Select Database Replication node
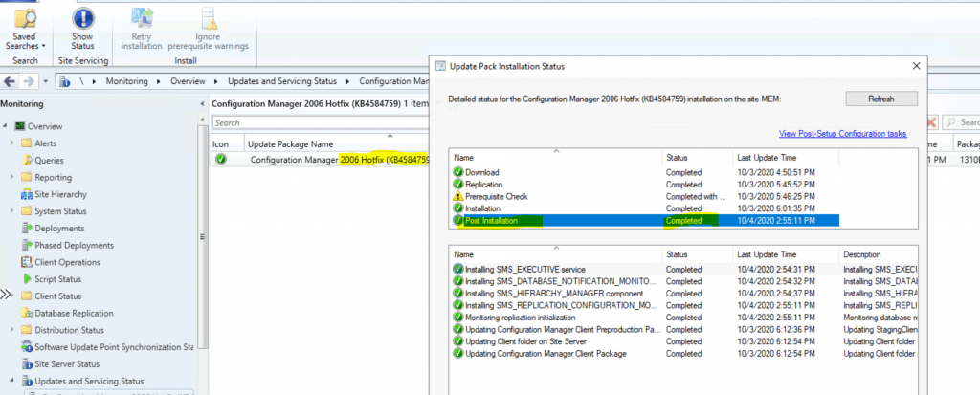 67,313
